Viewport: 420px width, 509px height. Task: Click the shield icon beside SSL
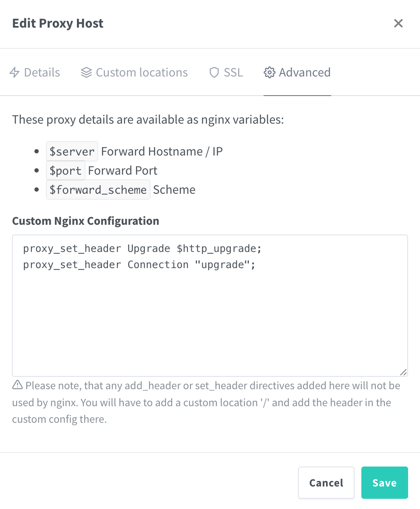click(x=214, y=73)
